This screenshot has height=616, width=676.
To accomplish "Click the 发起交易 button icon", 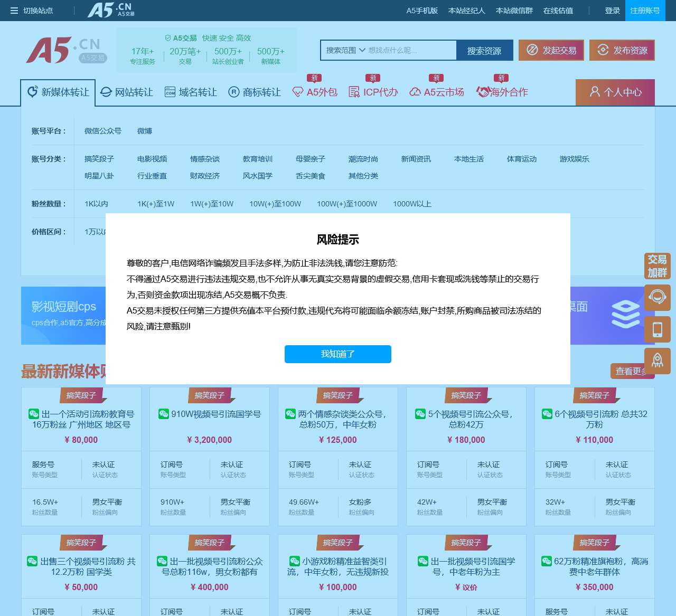I will pyautogui.click(x=532, y=50).
